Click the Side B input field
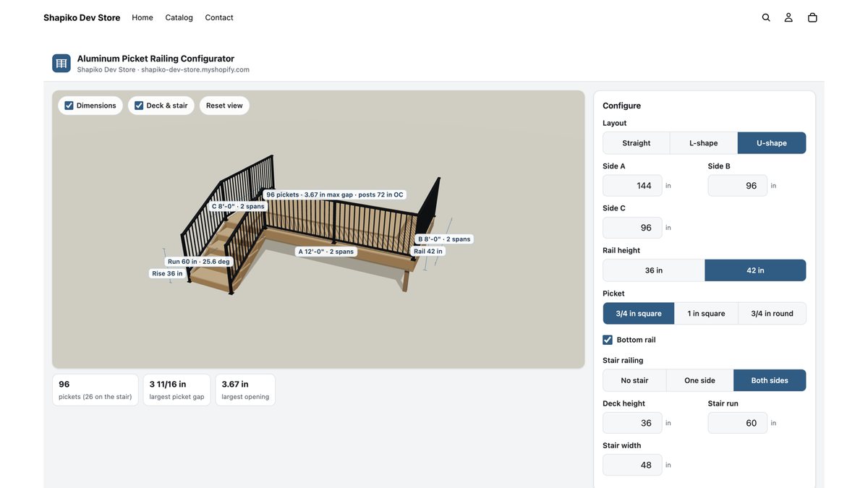 tap(738, 186)
